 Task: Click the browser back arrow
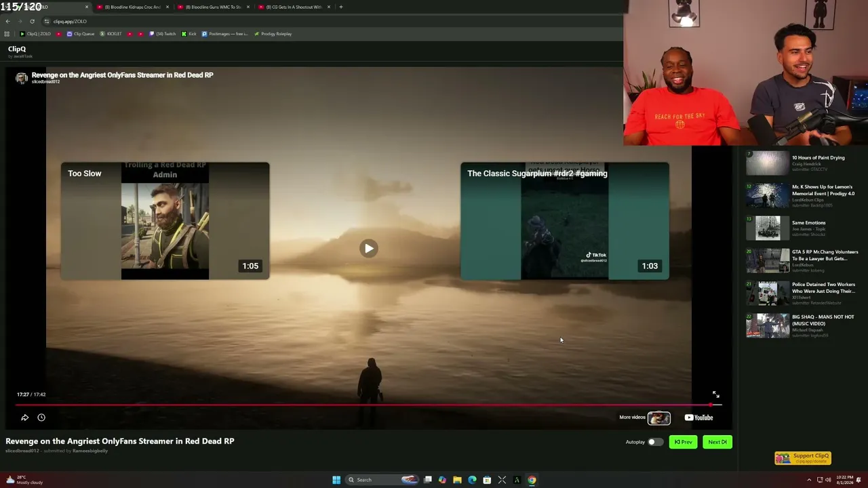click(7, 21)
